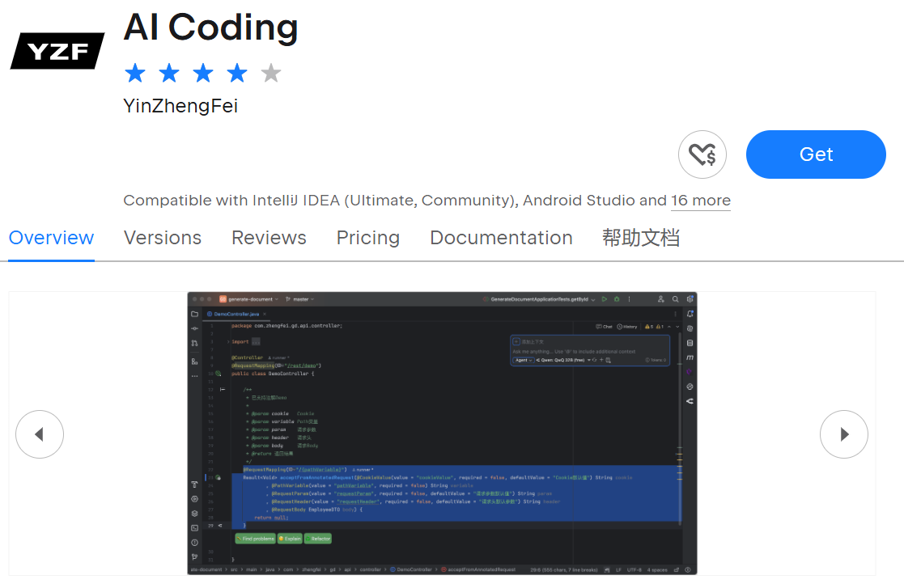Screen dimensions: 904x588
Task: Click the heart donation icon
Action: pos(702,154)
